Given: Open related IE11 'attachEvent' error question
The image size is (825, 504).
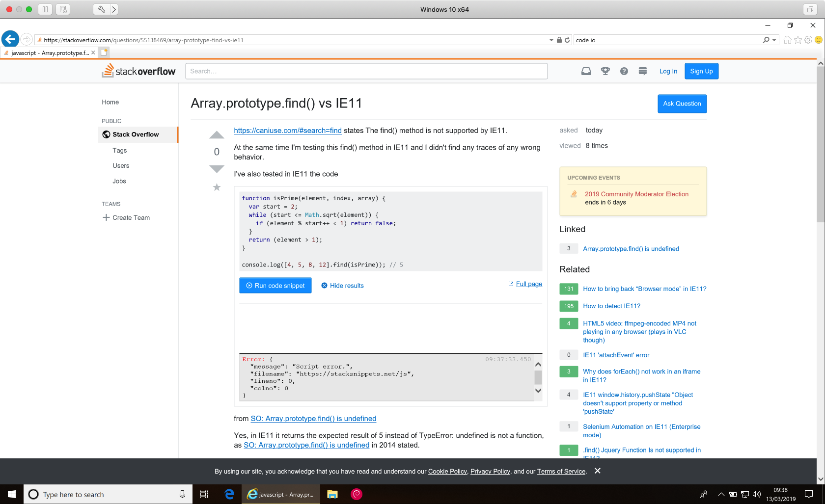Looking at the screenshot, I should point(616,355).
